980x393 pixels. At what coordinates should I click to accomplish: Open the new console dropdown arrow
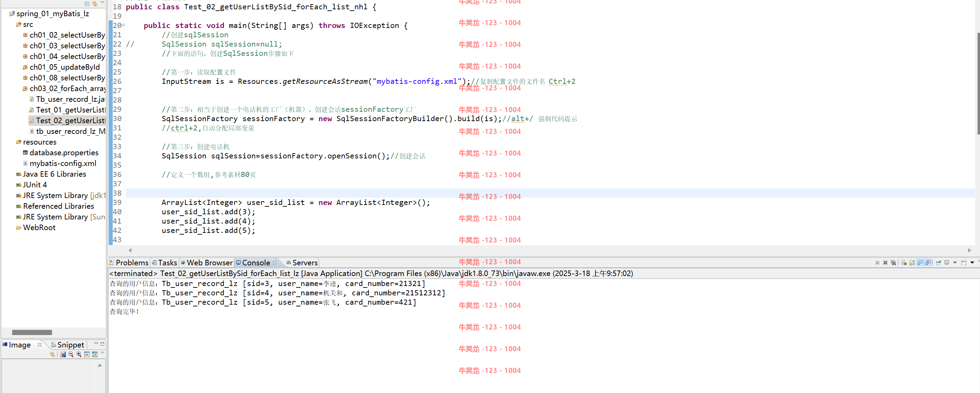click(972, 262)
